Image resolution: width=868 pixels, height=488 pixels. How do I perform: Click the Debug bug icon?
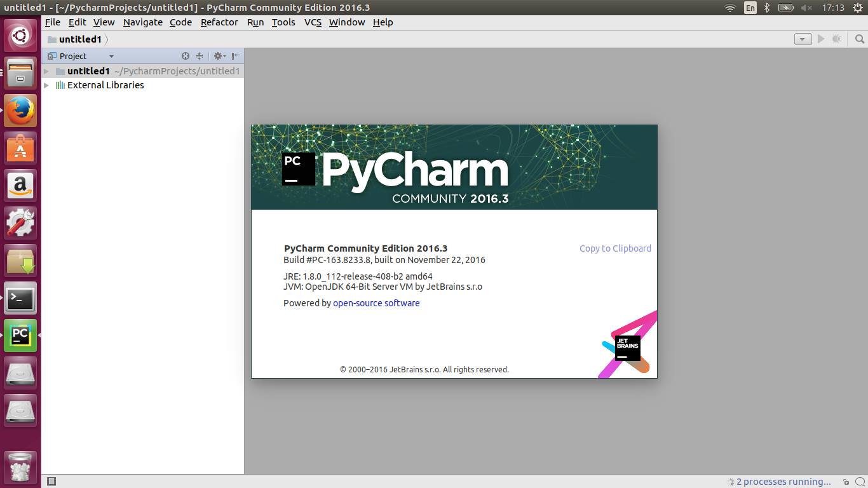pyautogui.click(x=837, y=39)
